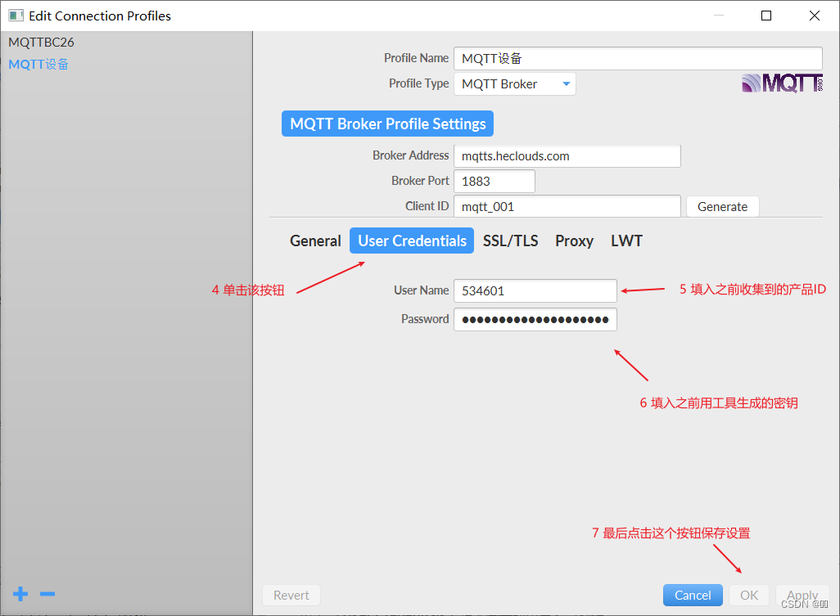Close the Edit Connection Profiles window
Viewport: 840px width, 616px height.
tap(815, 16)
